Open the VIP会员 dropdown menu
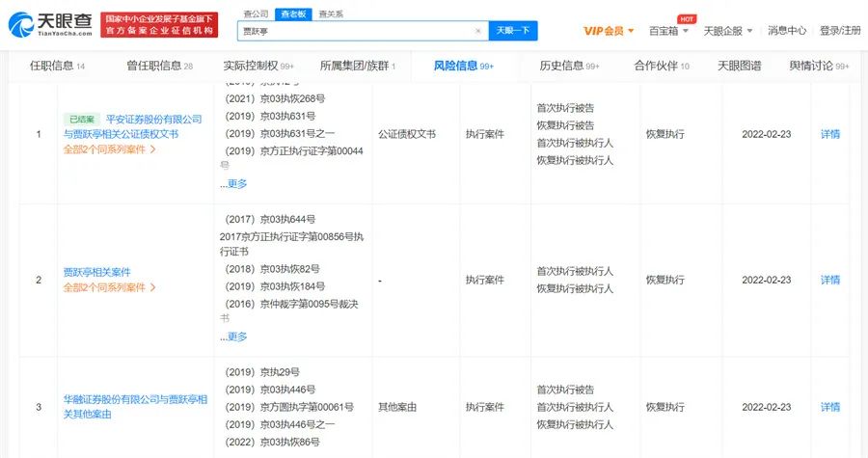This screenshot has height=458, width=868. click(609, 31)
